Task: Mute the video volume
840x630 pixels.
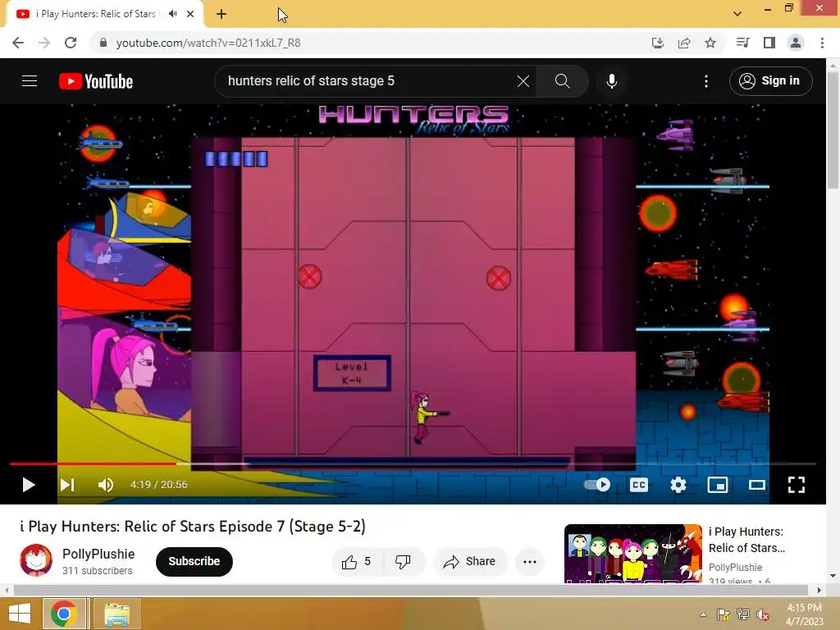Action: point(106,485)
